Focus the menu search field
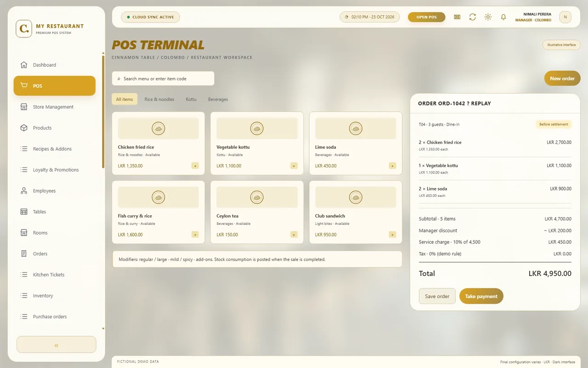This screenshot has height=368, width=588. coord(163,79)
